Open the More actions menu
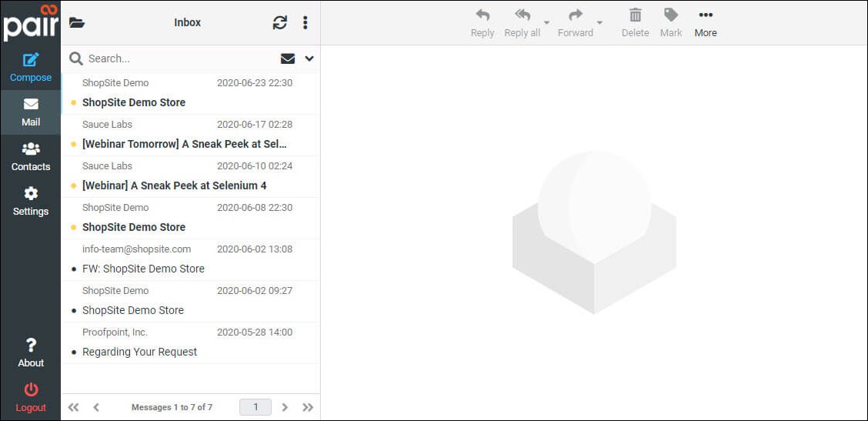The width and height of the screenshot is (868, 421). tap(706, 23)
